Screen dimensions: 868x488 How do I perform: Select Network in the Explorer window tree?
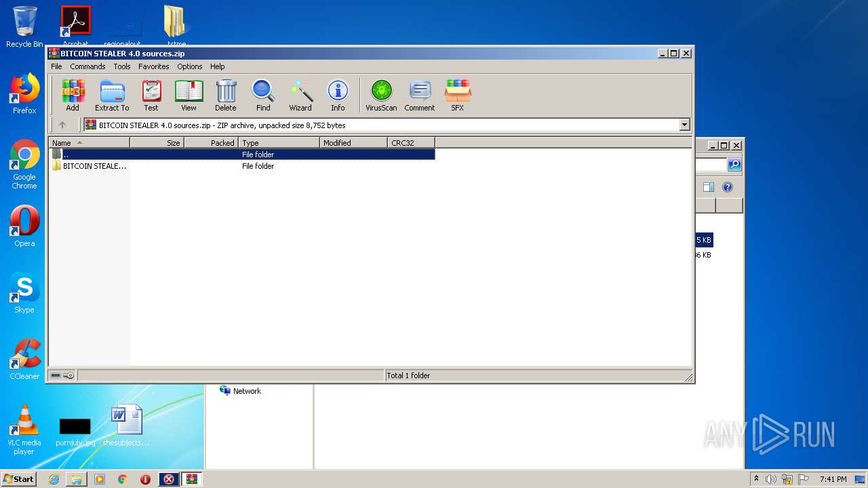241,391
